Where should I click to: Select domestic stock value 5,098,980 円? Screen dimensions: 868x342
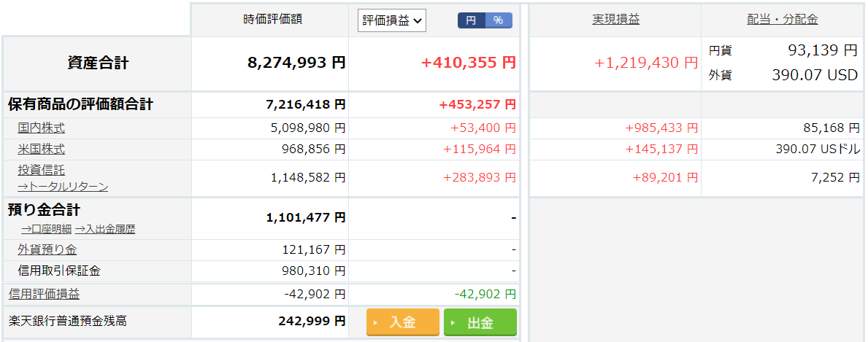(308, 128)
